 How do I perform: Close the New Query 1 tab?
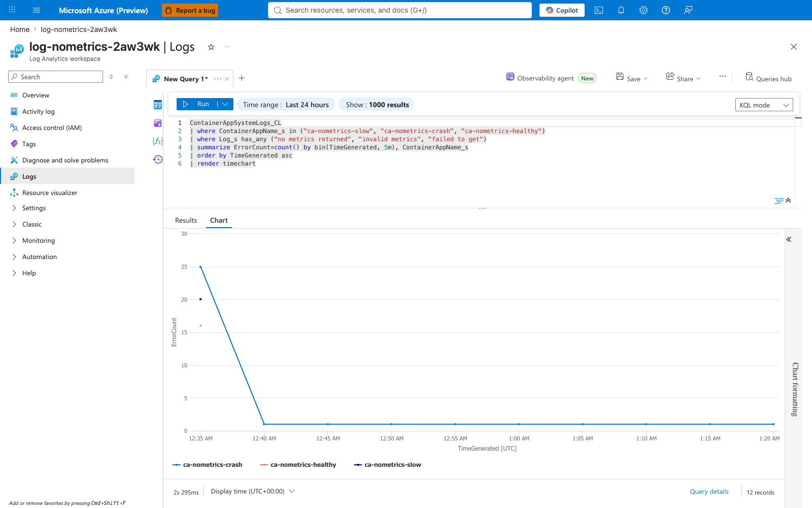pyautogui.click(x=227, y=79)
